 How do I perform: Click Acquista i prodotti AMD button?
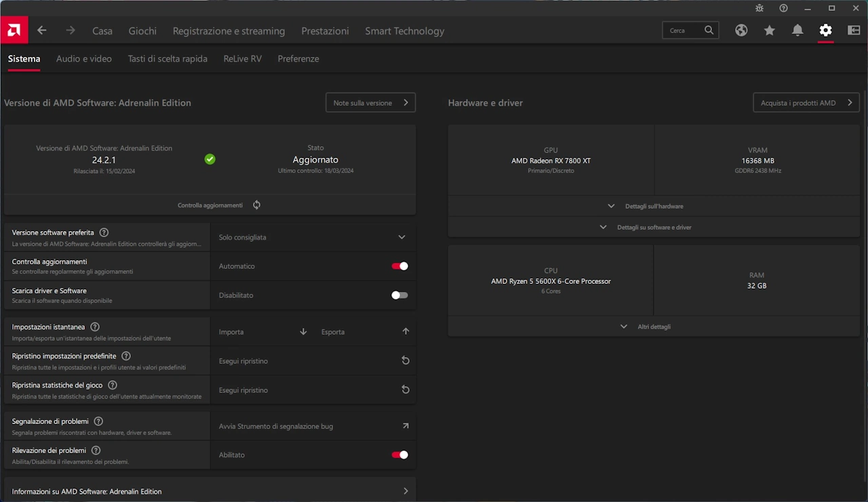pos(806,103)
